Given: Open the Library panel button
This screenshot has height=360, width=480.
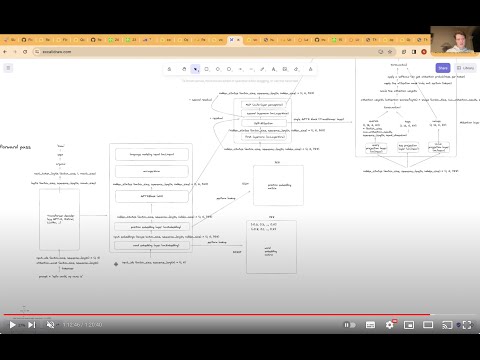Looking at the screenshot, I should click(465, 68).
